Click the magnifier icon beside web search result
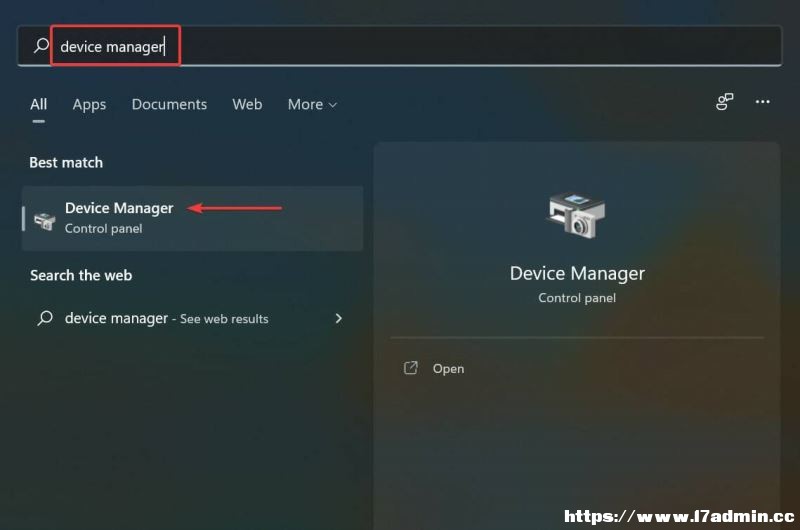 pyautogui.click(x=45, y=318)
